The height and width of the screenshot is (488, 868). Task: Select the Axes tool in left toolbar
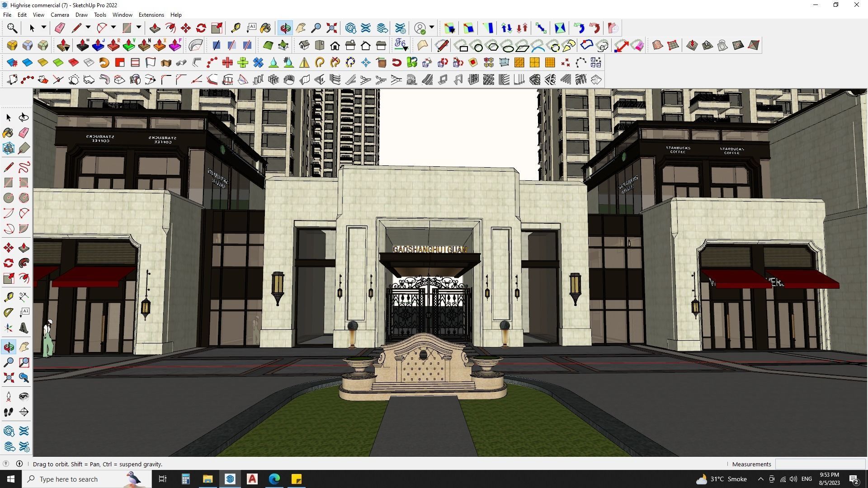point(9,328)
